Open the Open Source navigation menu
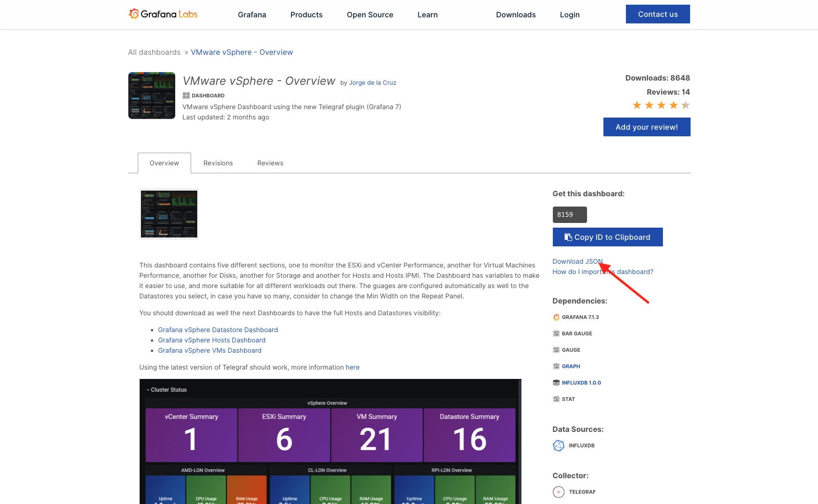 click(x=370, y=15)
